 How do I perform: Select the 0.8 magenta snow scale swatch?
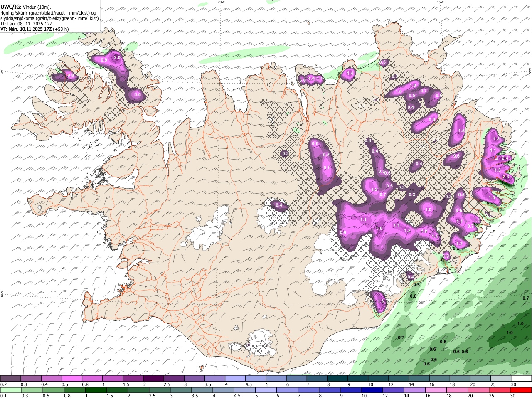[x=92, y=379]
